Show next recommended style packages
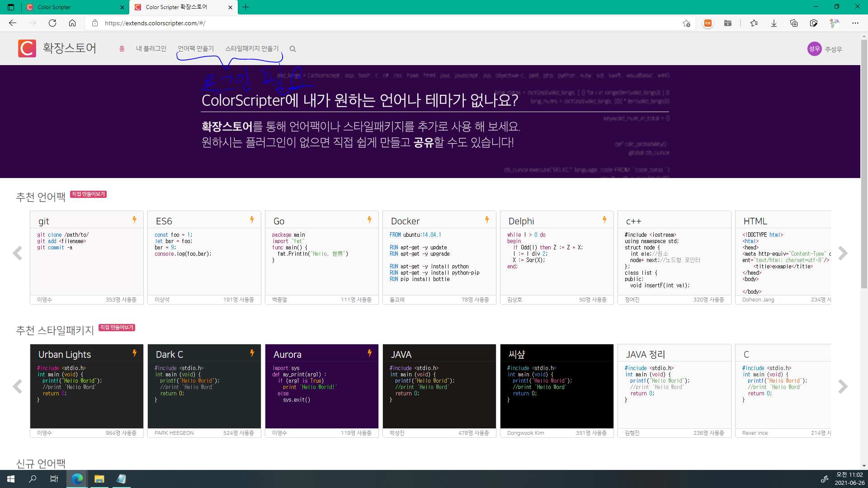This screenshot has width=868, height=488. pyautogui.click(x=843, y=386)
